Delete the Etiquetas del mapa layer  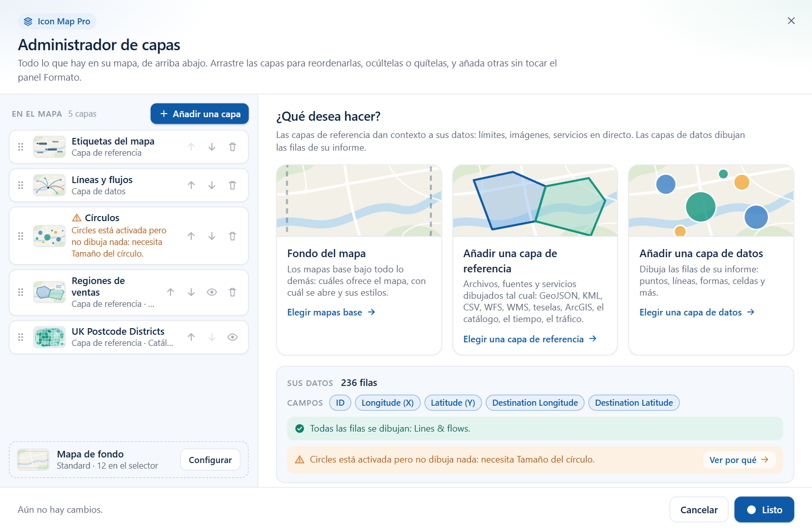(232, 147)
